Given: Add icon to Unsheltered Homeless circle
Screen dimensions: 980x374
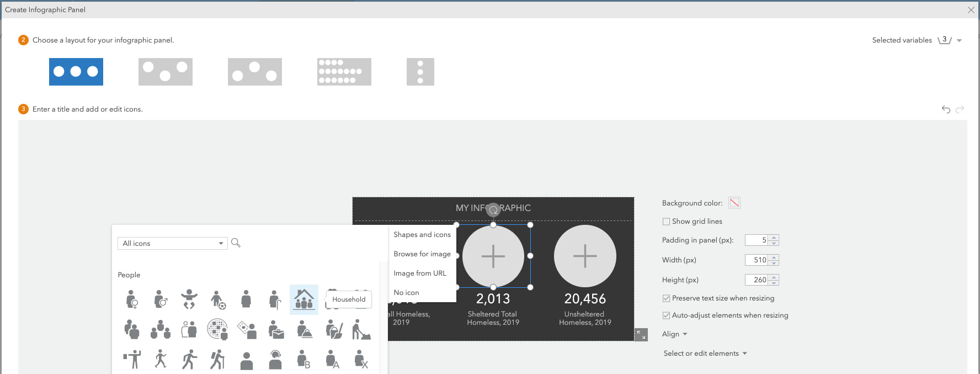Looking at the screenshot, I should pos(585,256).
